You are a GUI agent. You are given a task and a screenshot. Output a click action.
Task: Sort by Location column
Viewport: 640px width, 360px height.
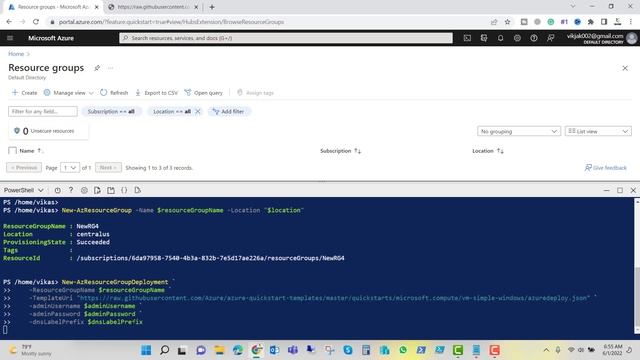click(488, 151)
